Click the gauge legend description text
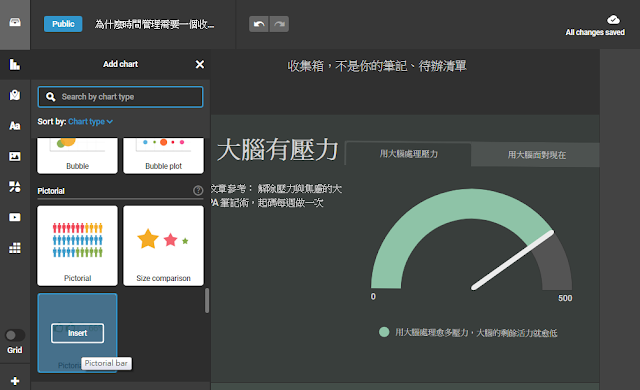 pyautogui.click(x=476, y=333)
